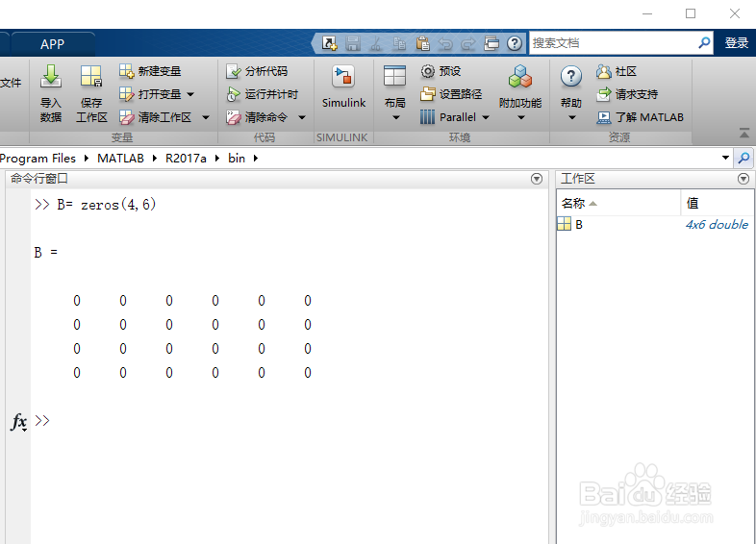Image resolution: width=756 pixels, height=544 pixels.
Task: Open Workspace (工作区) panel actions menu
Action: [x=743, y=179]
